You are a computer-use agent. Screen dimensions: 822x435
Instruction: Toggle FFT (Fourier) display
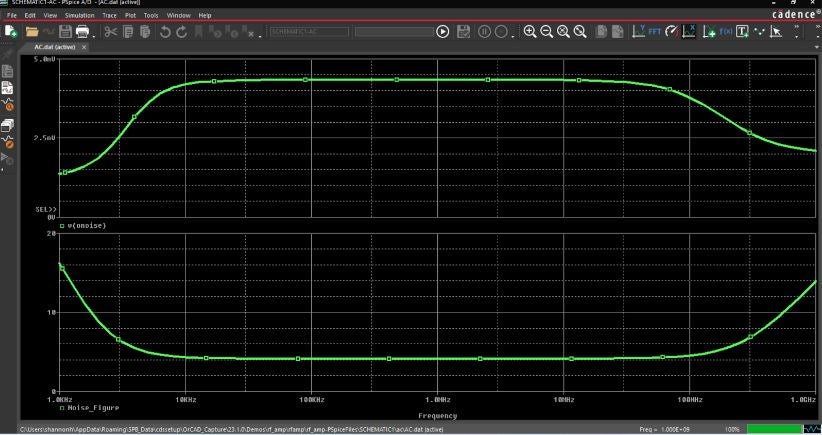(x=655, y=32)
